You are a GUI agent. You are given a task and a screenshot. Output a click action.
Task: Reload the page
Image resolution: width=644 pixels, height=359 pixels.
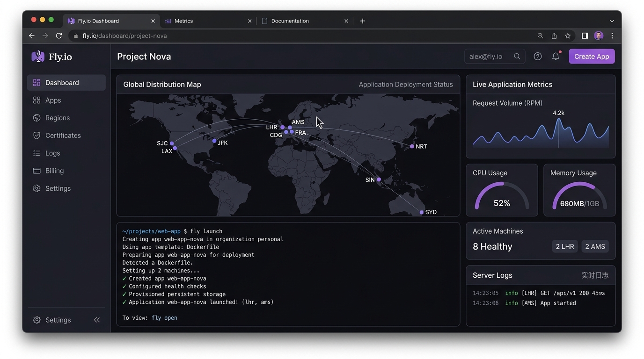click(x=59, y=36)
